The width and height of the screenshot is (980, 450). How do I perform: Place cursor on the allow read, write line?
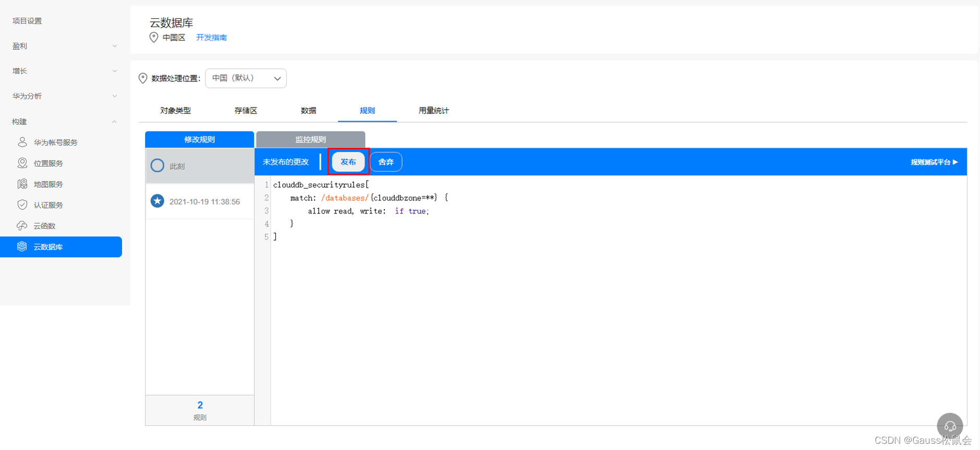pos(368,211)
